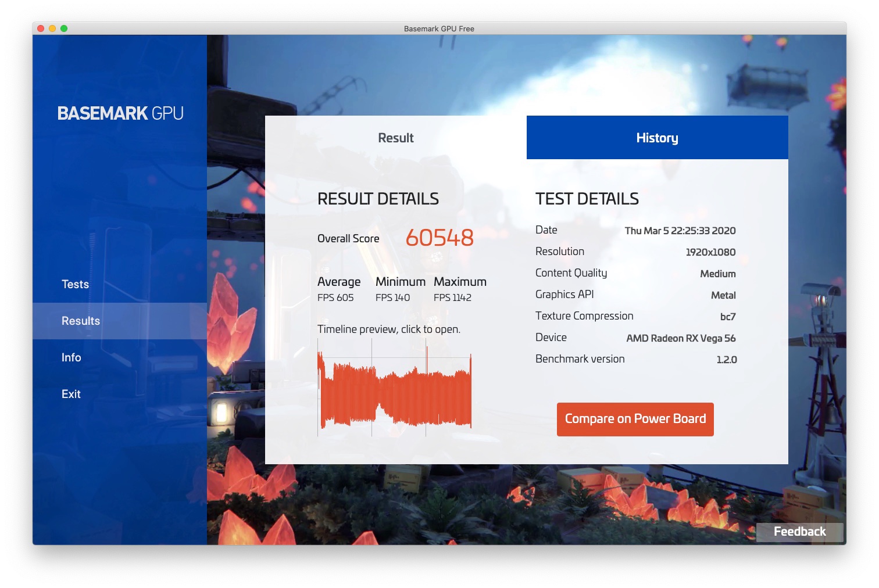Switch to the History tab

pos(658,138)
